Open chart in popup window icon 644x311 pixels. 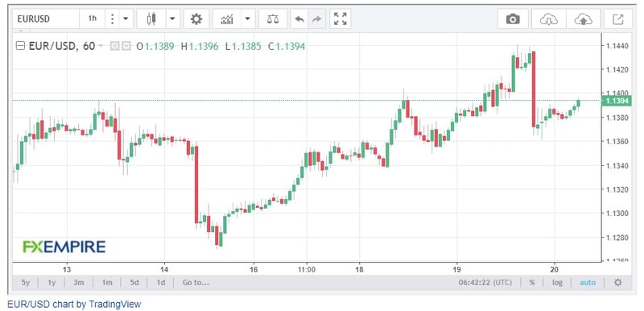coord(617,19)
